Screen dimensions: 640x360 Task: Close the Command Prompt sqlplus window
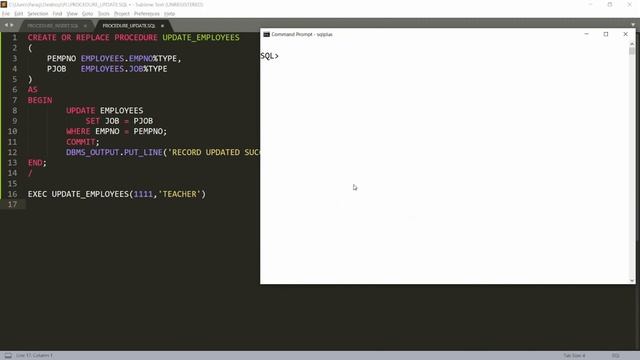tap(625, 34)
